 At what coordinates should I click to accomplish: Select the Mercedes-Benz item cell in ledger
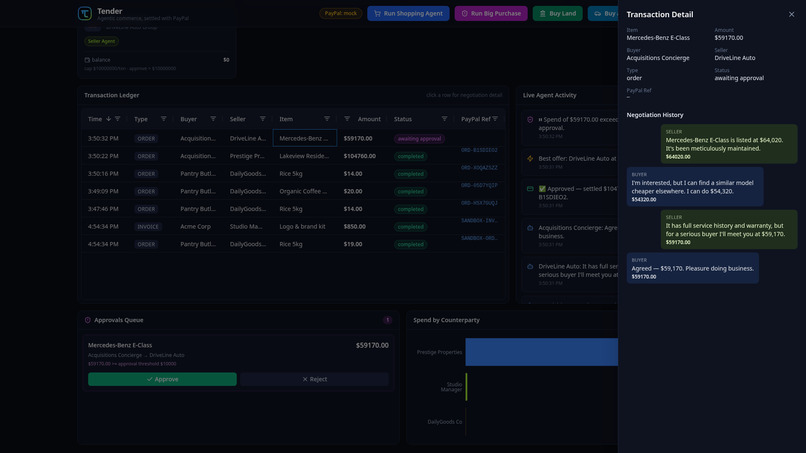[305, 138]
